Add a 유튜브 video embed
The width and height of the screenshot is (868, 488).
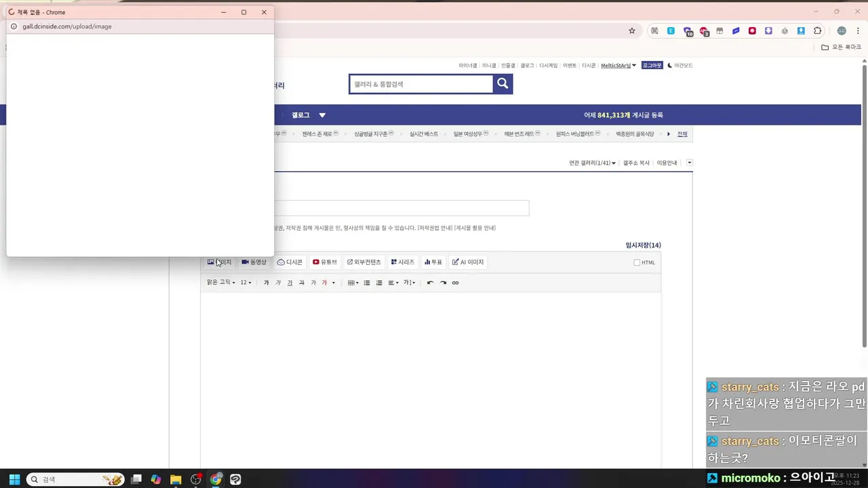pos(325,262)
